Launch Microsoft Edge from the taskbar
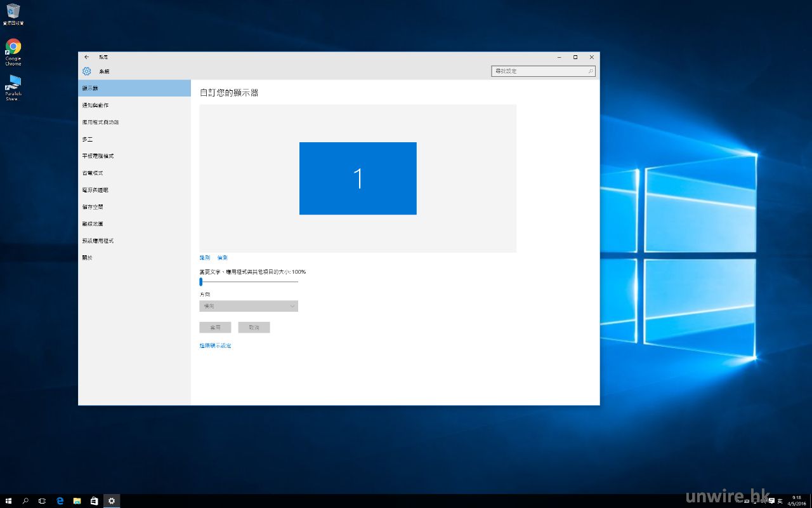The height and width of the screenshot is (508, 812). coord(60,501)
